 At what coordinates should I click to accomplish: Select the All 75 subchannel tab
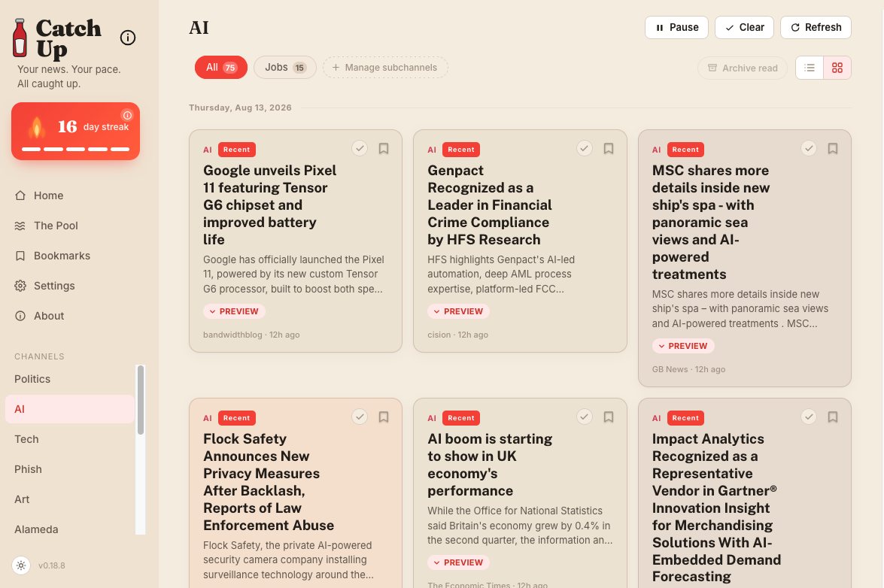(x=221, y=68)
